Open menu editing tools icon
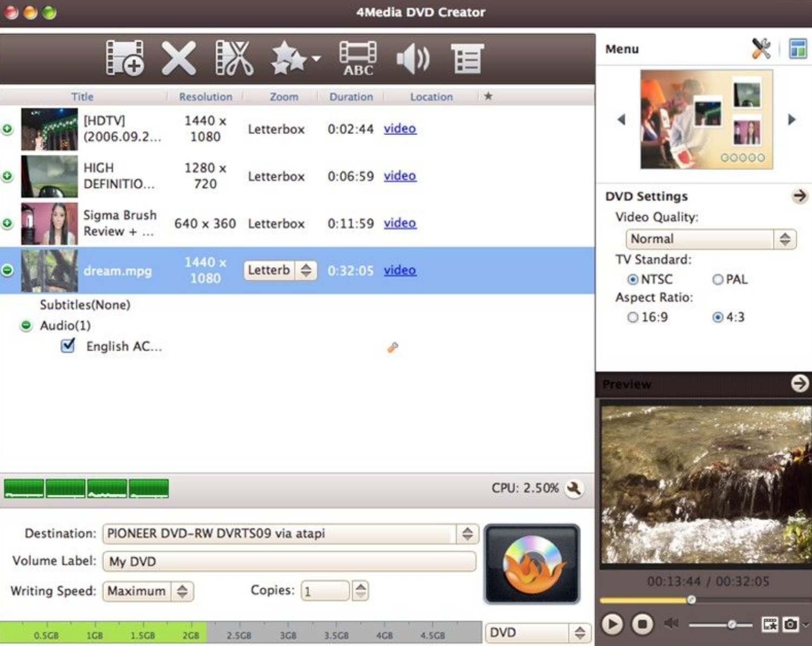This screenshot has height=646, width=812. tap(761, 49)
